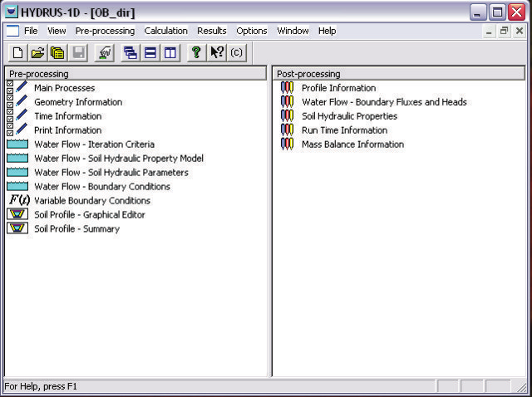Click pens icon beside Soil Hydraulic Properties

[287, 116]
